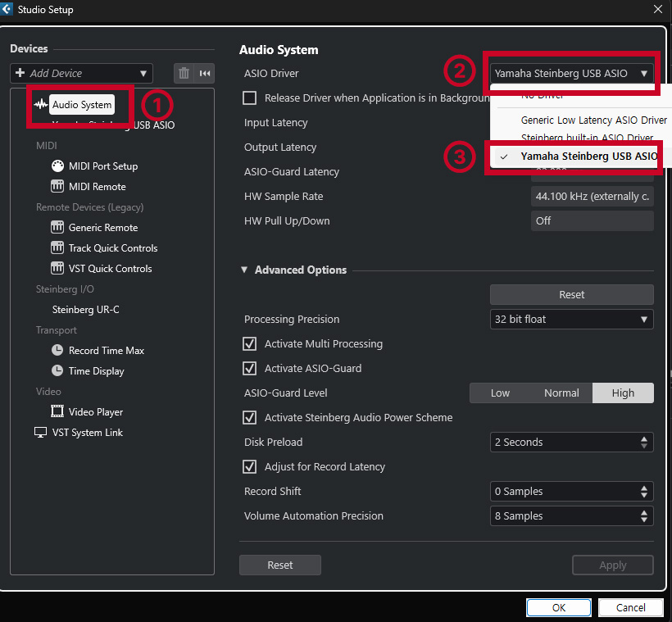
Task: Adjust Record Shift samples stepper
Action: 643,491
